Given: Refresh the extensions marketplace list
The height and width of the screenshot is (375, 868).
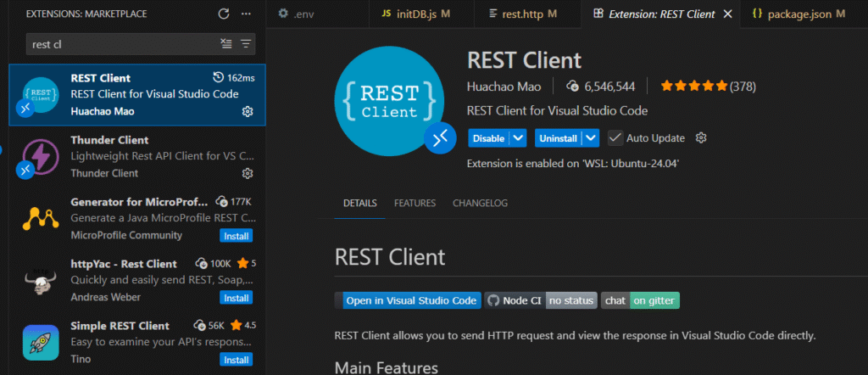Looking at the screenshot, I should click(x=224, y=14).
